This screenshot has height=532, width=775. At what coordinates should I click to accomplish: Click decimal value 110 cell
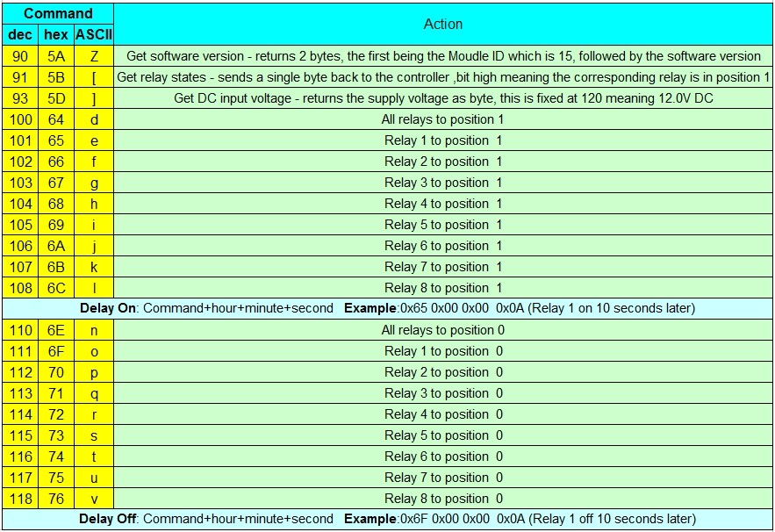(x=20, y=330)
